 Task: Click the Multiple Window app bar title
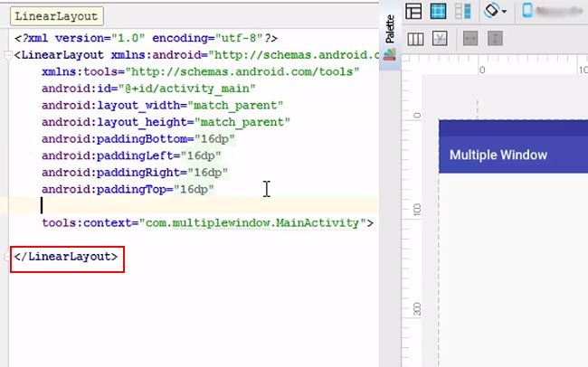[x=498, y=155]
